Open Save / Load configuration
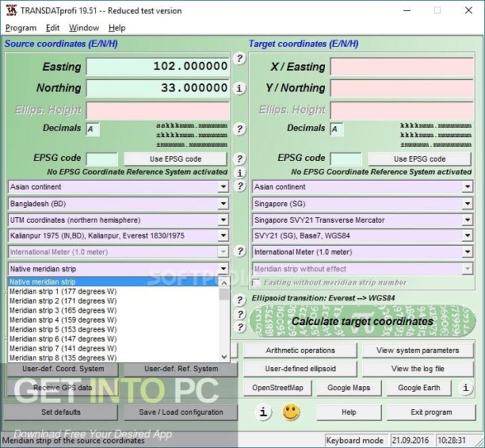485x448 pixels. click(181, 413)
